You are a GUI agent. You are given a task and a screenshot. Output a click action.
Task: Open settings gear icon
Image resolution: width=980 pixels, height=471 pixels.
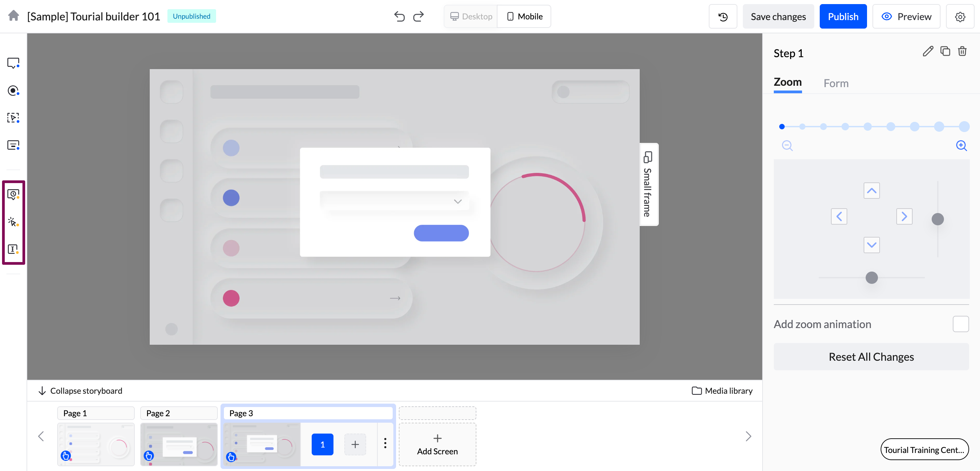[x=960, y=17]
